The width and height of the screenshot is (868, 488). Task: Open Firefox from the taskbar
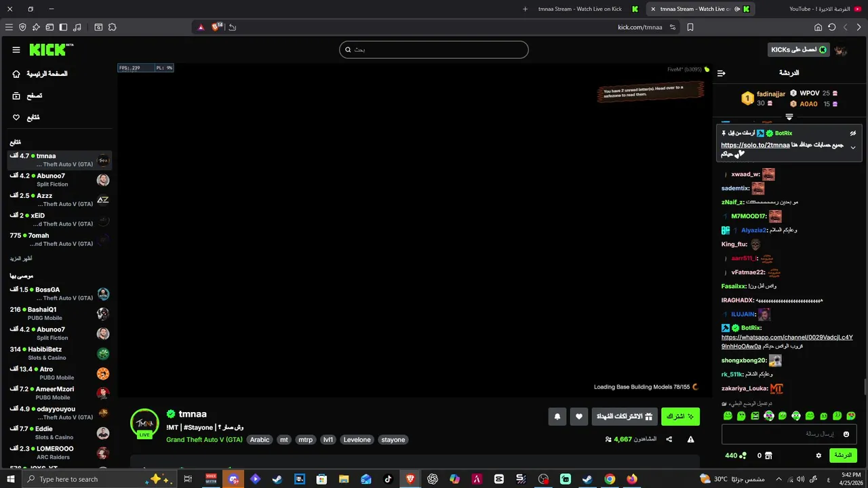632,479
